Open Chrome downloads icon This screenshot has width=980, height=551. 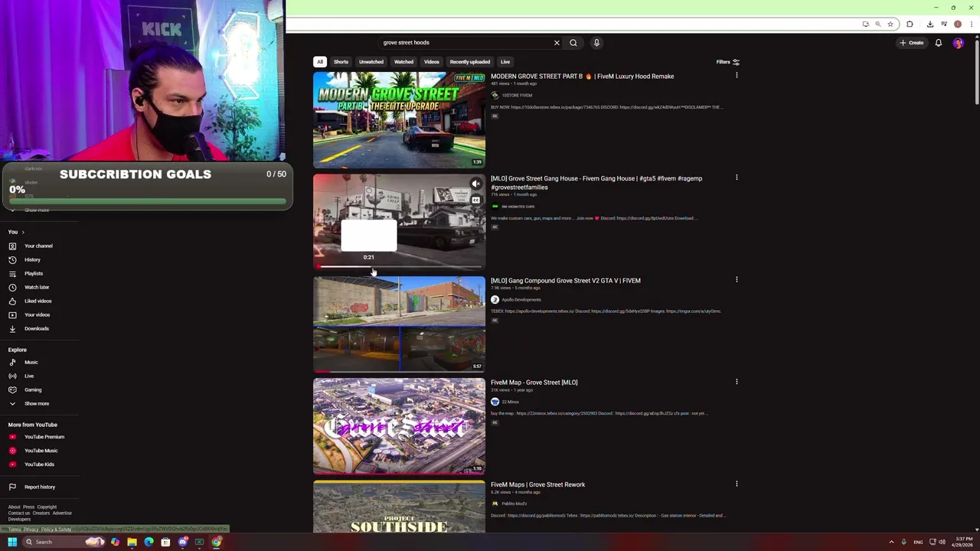coord(930,24)
